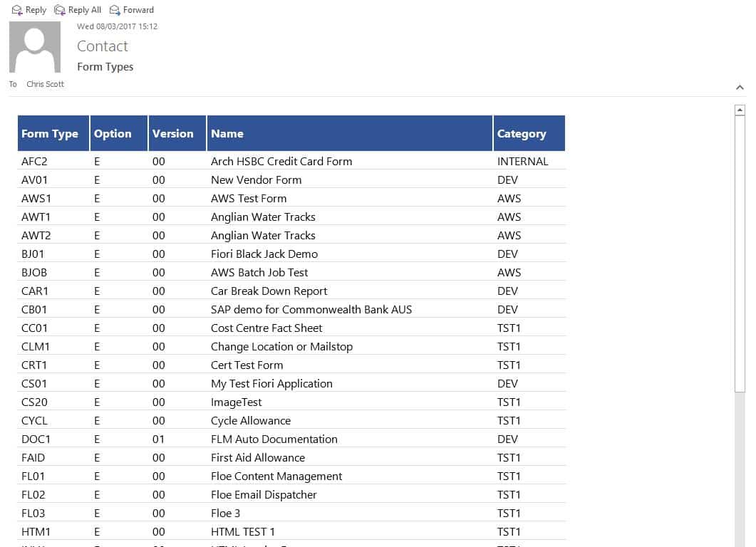
Task: Click the recipient Chris Scott
Action: pyautogui.click(x=45, y=84)
